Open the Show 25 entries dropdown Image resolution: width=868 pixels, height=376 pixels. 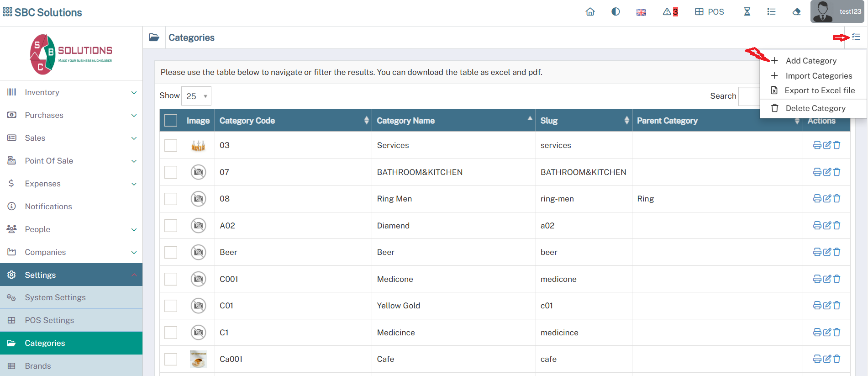point(196,96)
